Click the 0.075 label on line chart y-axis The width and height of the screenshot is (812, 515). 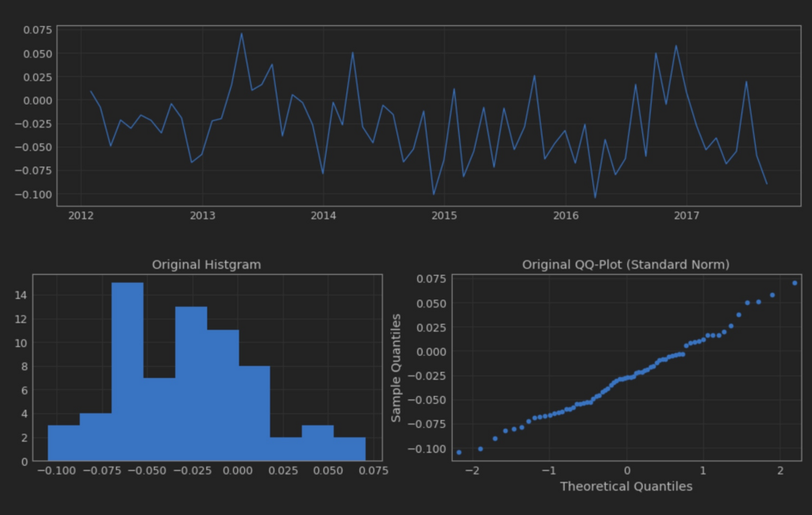[x=38, y=30]
